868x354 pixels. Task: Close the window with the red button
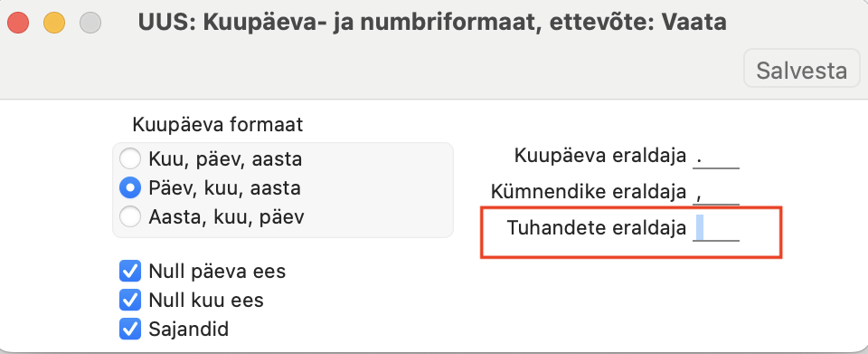pyautogui.click(x=18, y=23)
